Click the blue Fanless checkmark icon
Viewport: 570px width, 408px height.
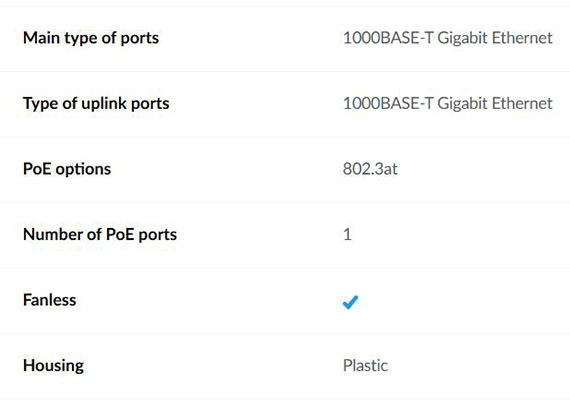click(x=350, y=302)
